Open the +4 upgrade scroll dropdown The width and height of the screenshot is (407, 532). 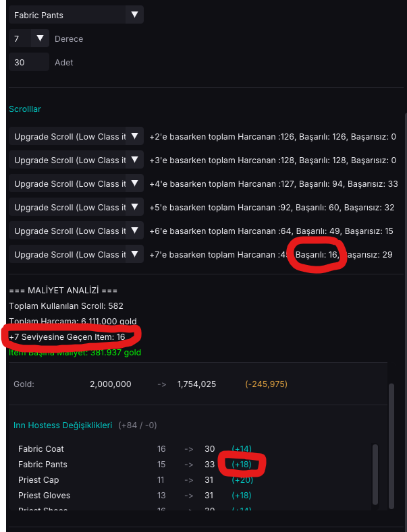76,183
